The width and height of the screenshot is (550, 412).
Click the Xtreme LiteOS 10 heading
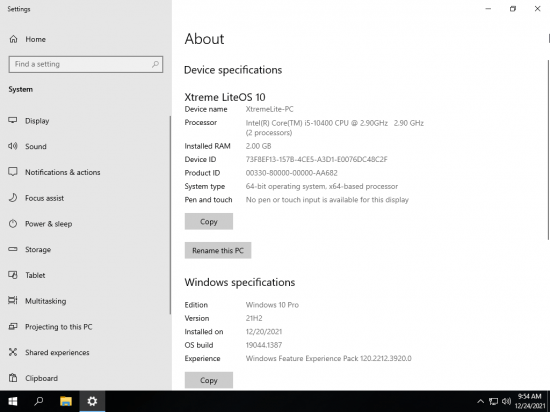(225, 97)
